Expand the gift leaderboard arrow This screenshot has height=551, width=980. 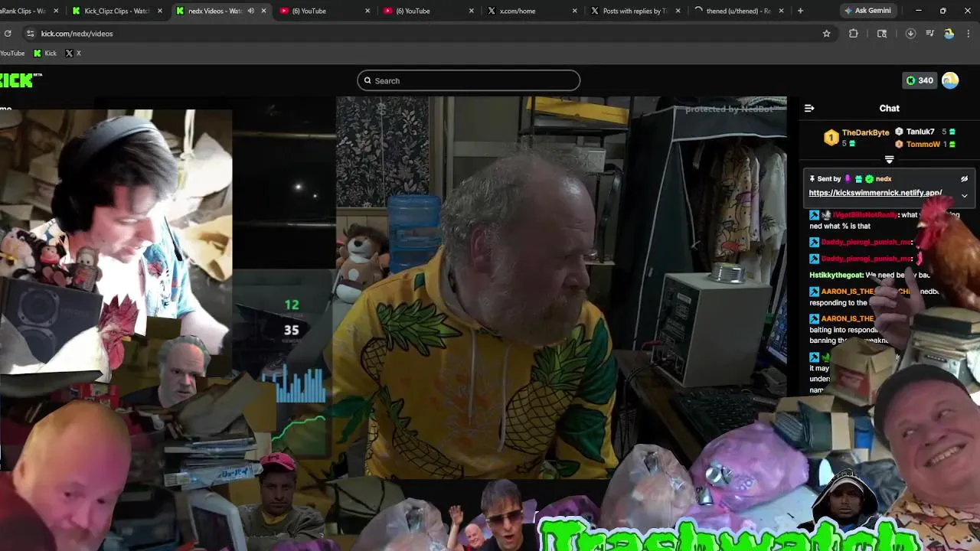pyautogui.click(x=889, y=160)
